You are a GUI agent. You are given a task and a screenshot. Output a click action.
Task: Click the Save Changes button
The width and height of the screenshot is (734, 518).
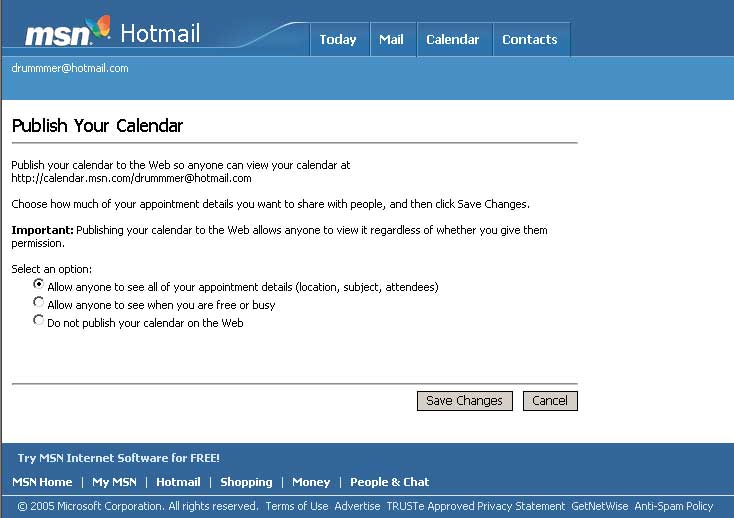click(x=464, y=401)
